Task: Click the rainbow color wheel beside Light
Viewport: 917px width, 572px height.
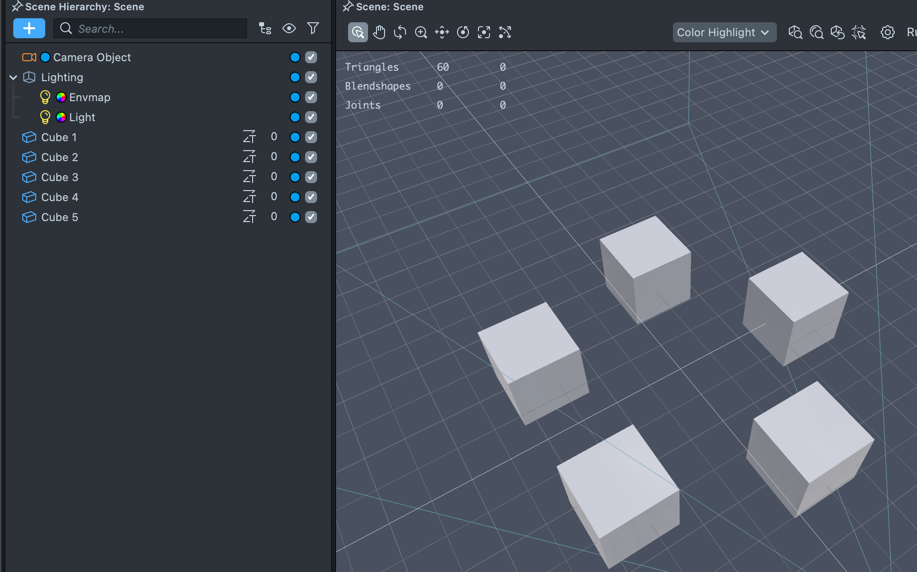Action: 61,117
